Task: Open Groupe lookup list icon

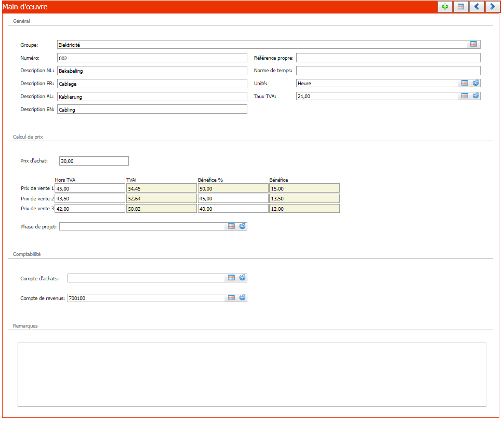Action: [473, 44]
